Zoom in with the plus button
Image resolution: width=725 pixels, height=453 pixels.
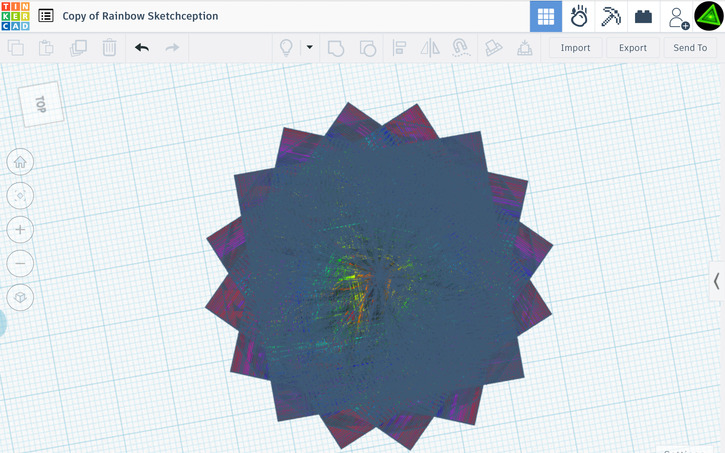(x=20, y=229)
